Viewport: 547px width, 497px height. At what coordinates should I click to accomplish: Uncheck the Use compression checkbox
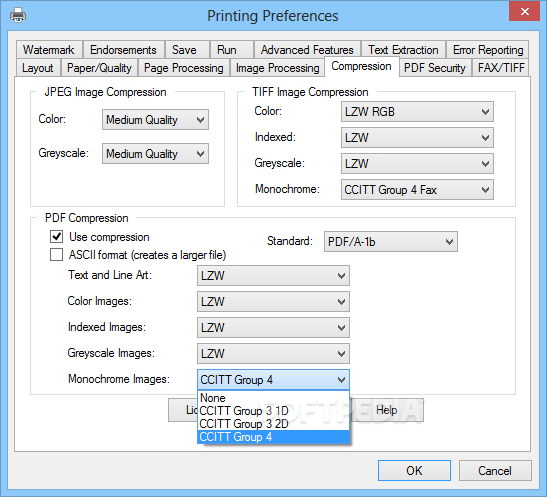[x=57, y=236]
